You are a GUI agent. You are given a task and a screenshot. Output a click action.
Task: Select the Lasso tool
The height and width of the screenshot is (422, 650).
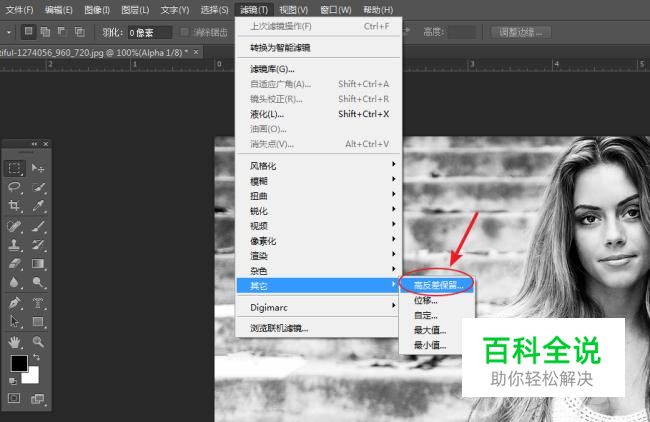point(15,187)
